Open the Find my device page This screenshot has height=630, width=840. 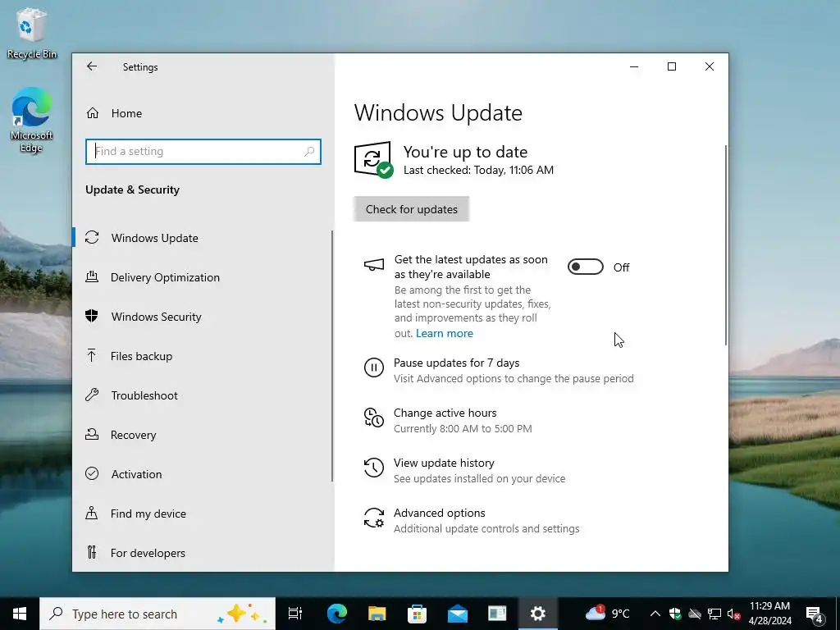(x=203, y=514)
